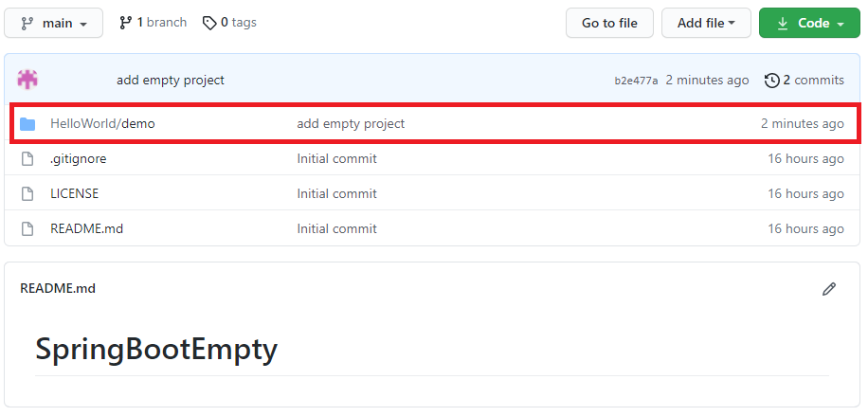Open the .gitignore file
Screen dimensions: 868x416
[x=78, y=159]
